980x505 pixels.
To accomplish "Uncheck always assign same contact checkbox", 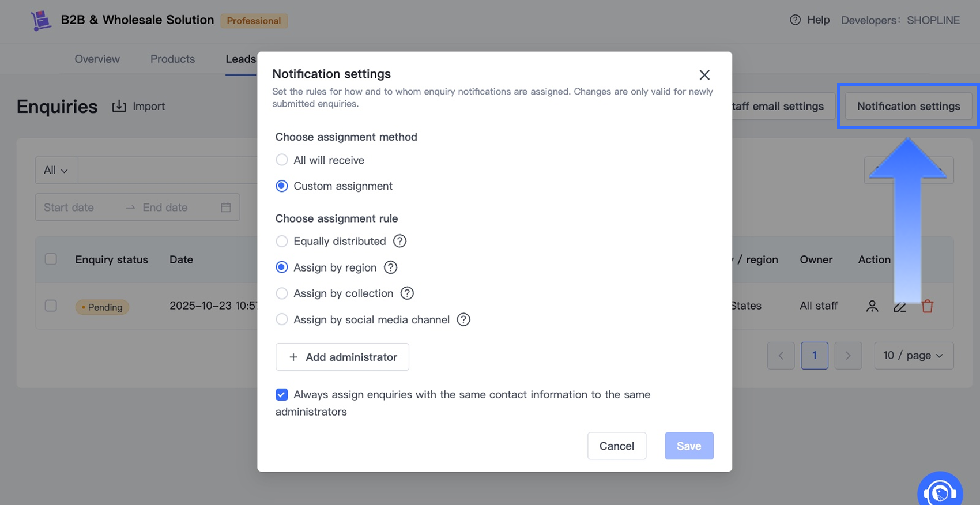I will [x=282, y=395].
